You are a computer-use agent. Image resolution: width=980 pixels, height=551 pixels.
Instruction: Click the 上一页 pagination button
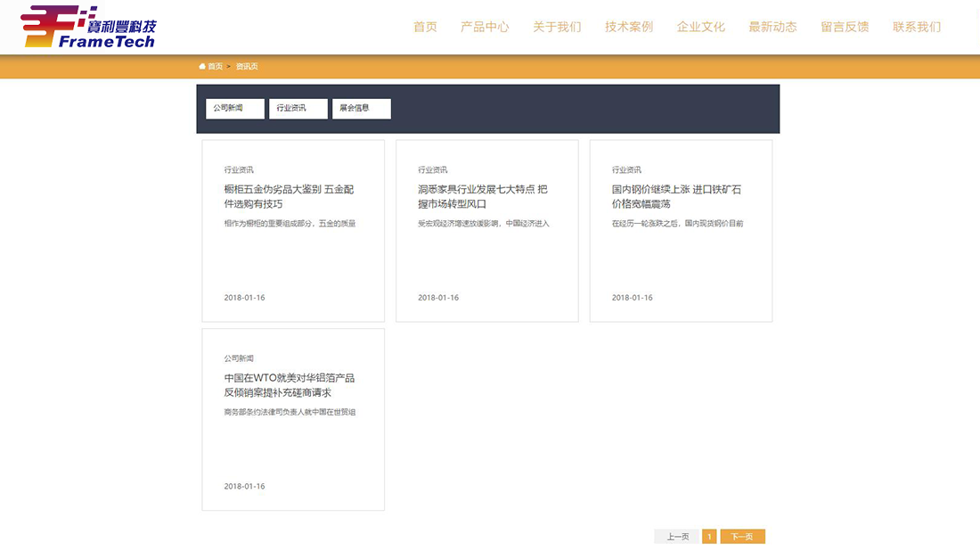675,536
